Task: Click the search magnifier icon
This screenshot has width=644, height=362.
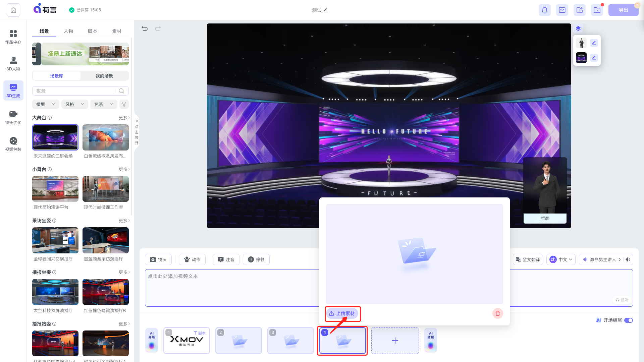Action: tap(121, 91)
